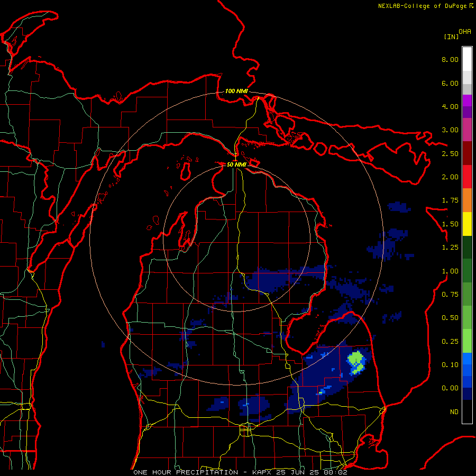Image resolution: width=476 pixels, height=476 pixels.
Task: Click the 6.00 legend value
Action: pos(450,83)
